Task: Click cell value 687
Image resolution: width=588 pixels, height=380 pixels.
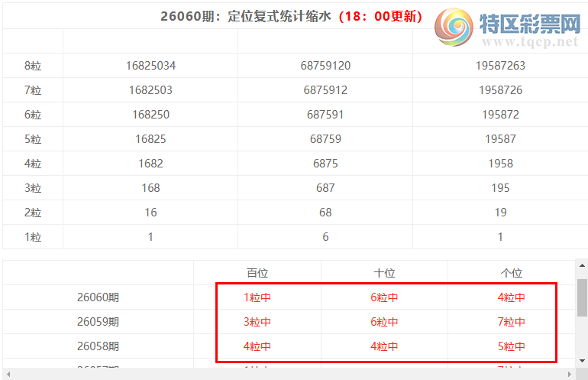Action: [x=325, y=188]
